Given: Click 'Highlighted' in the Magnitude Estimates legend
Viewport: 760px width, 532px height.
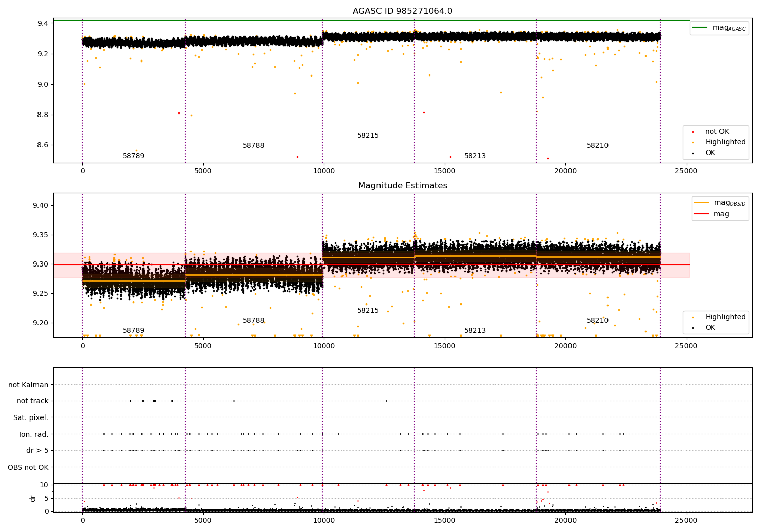Looking at the screenshot, I should (x=726, y=317).
